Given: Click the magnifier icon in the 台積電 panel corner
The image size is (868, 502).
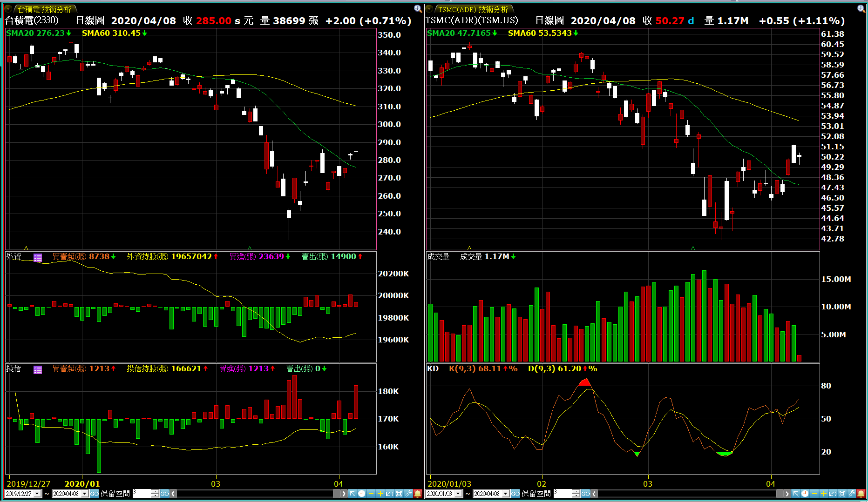Looking at the screenshot, I should point(418,9).
